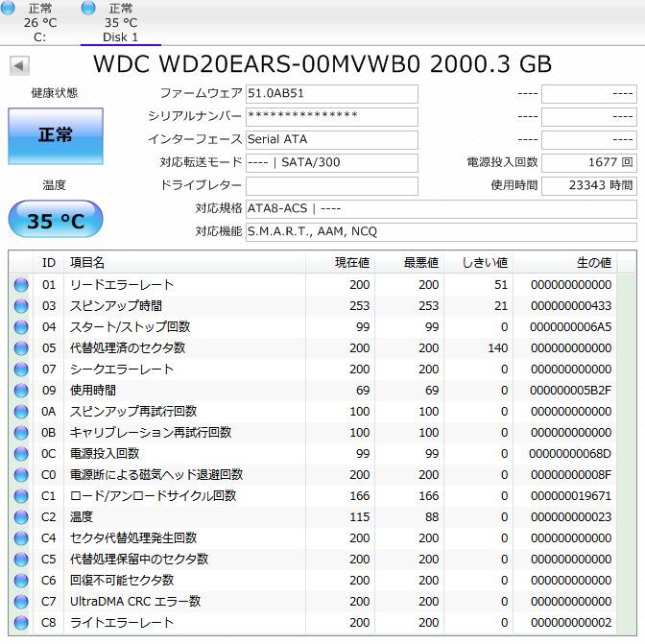The width and height of the screenshot is (645, 644).
Task: Click status icon for attribute 07
Action: 21,370
